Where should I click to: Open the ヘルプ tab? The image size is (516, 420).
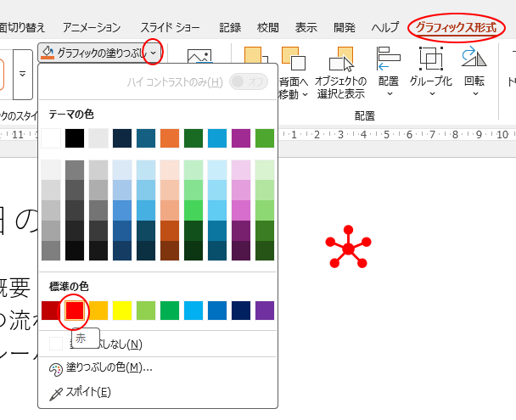(385, 27)
